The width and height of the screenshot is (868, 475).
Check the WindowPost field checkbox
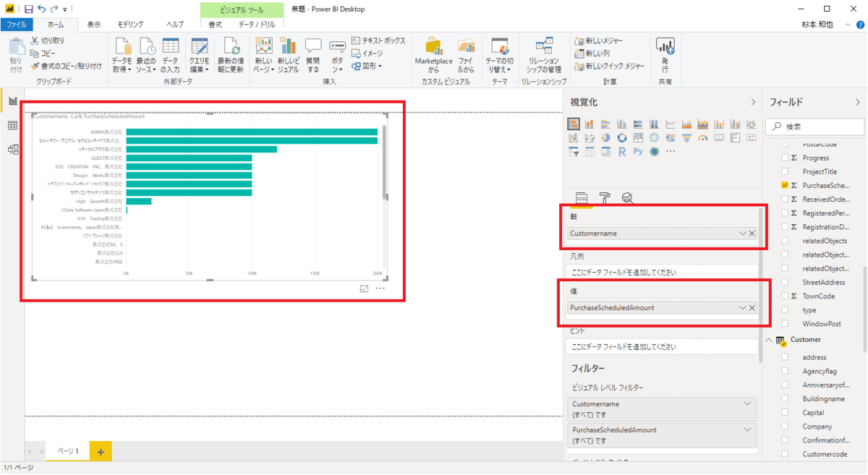point(785,324)
